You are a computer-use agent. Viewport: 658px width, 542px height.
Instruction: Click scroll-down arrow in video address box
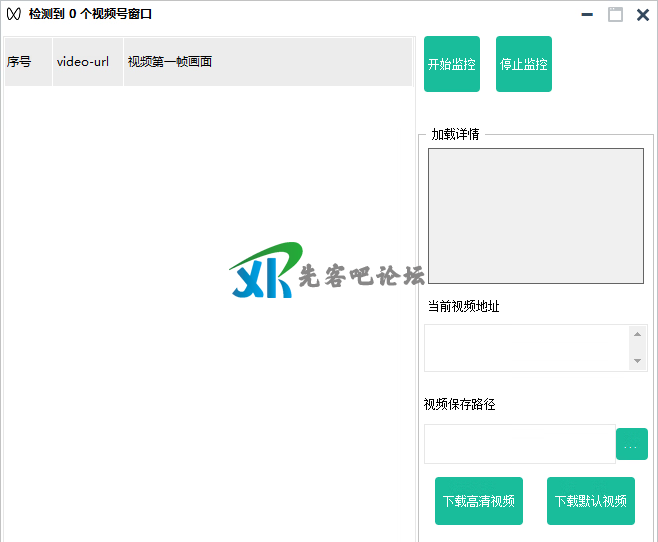[x=637, y=361]
